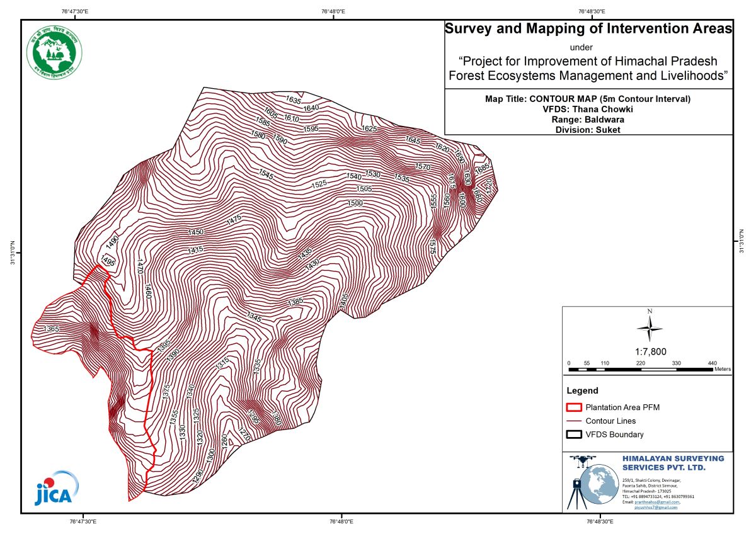Click the Himalayan Surveying Services company name
The image size is (756, 534).
click(673, 463)
